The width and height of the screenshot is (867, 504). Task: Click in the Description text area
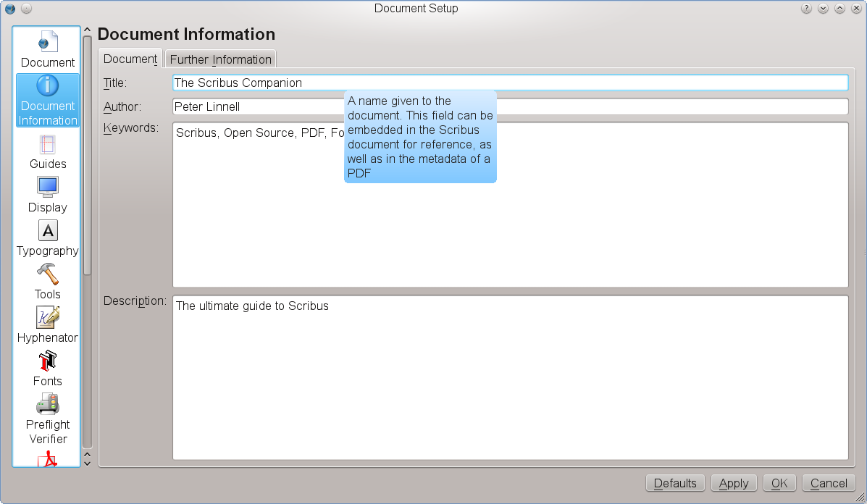tap(510, 377)
